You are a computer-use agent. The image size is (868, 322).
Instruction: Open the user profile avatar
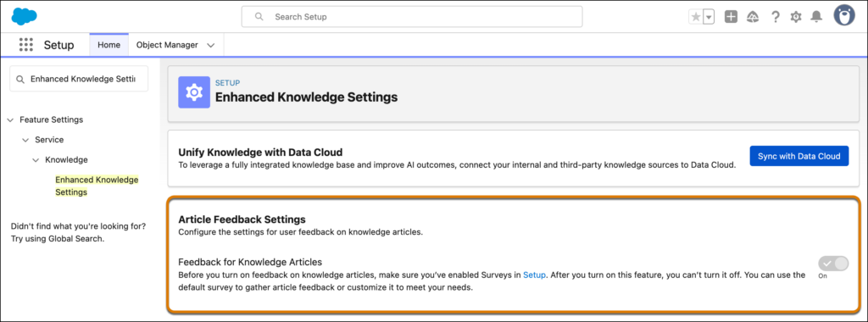845,15
